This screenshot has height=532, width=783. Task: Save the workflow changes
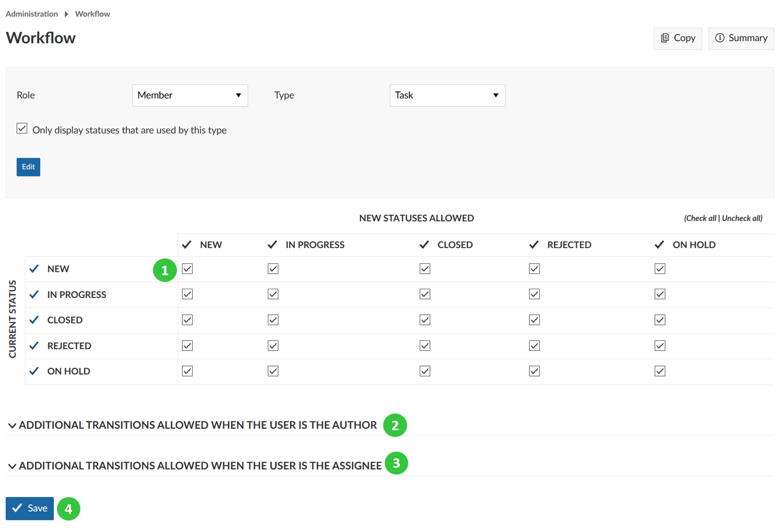coord(30,509)
